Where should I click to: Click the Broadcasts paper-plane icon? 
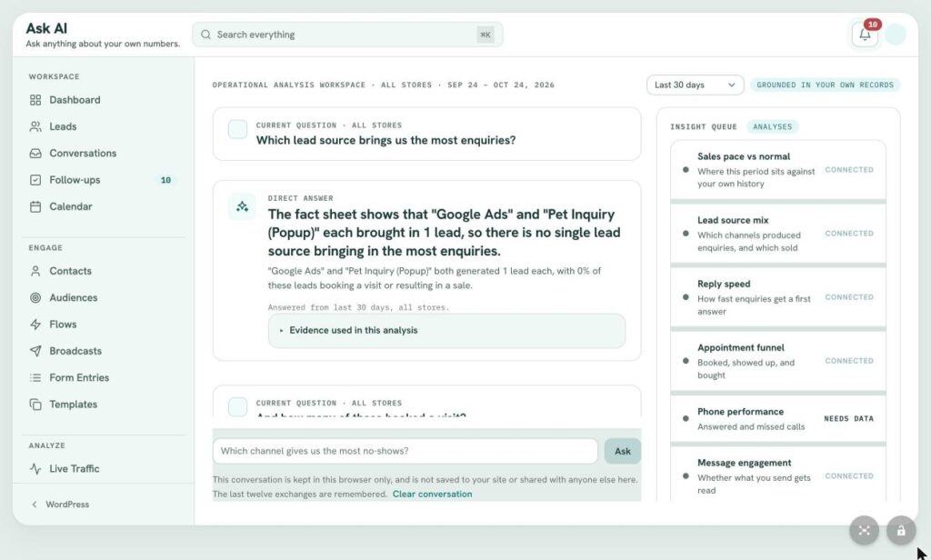pos(35,351)
